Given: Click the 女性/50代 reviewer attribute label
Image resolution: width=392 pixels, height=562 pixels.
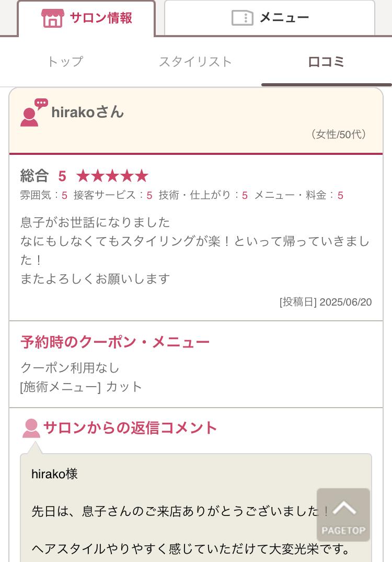Looking at the screenshot, I should [x=339, y=134].
